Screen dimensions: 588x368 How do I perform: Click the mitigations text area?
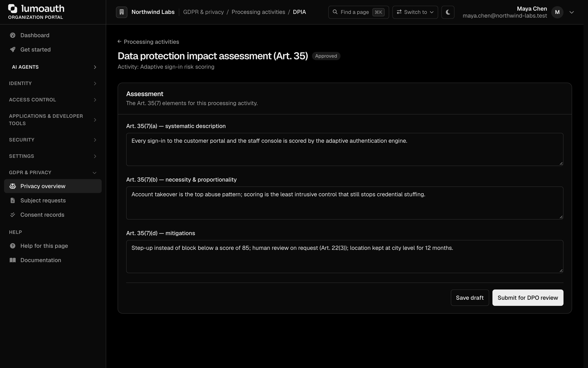[x=345, y=257]
